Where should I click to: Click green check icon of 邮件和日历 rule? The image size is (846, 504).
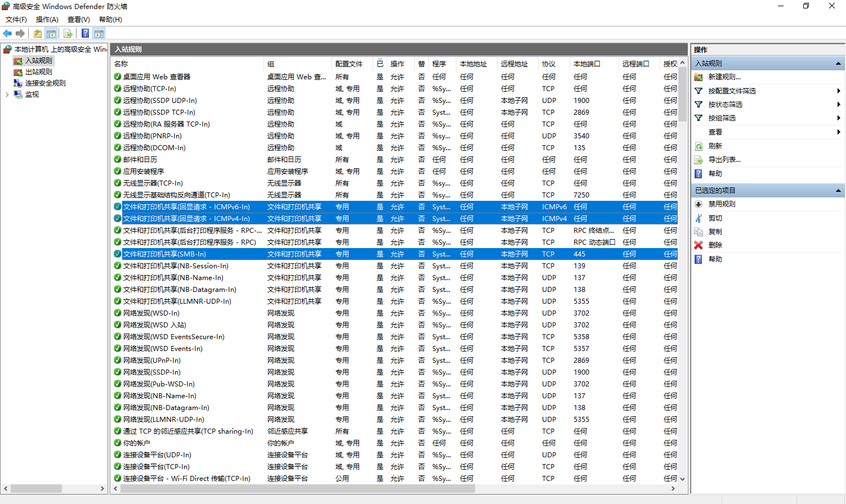(x=118, y=160)
